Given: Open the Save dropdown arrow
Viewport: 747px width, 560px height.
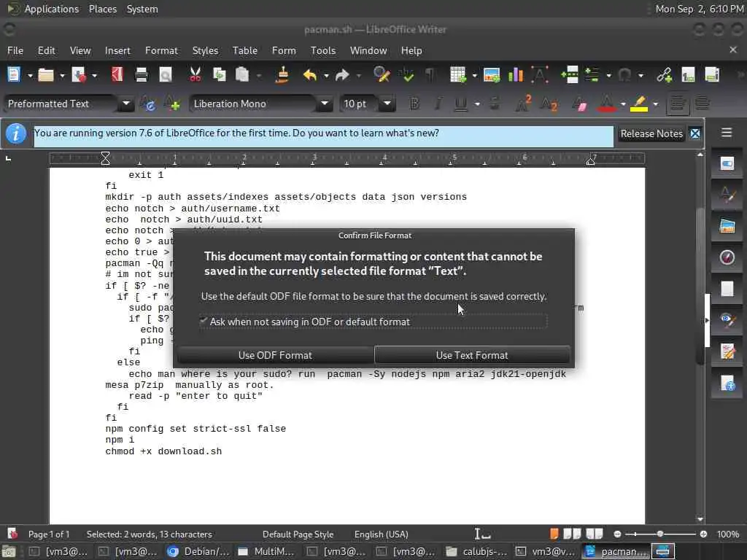Looking at the screenshot, I should (94, 75).
